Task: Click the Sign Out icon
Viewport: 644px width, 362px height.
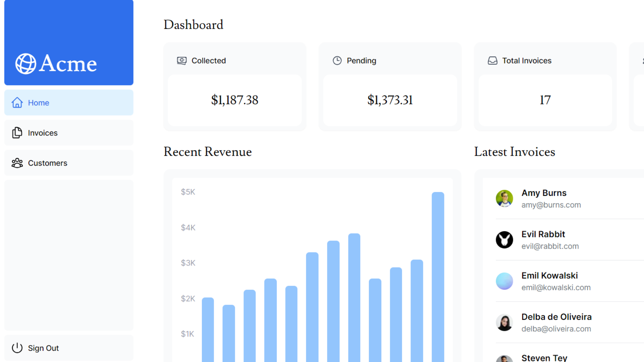Action: pos(17,348)
